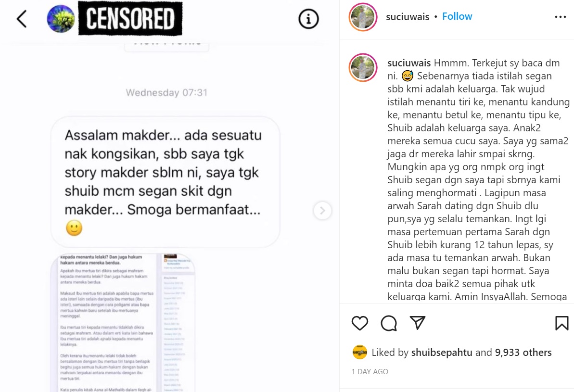Click the chat sender's flower avatar

61,19
